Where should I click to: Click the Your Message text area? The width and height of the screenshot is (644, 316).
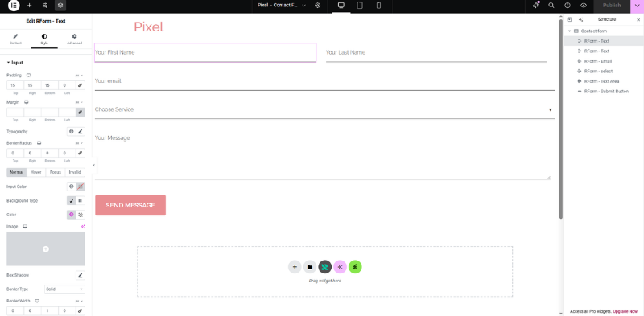click(x=323, y=154)
